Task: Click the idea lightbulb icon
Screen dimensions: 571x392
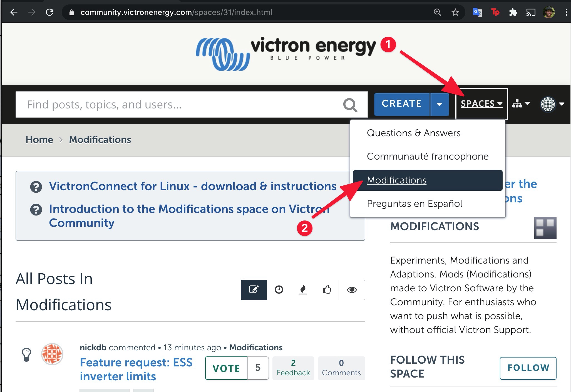Action: point(26,355)
